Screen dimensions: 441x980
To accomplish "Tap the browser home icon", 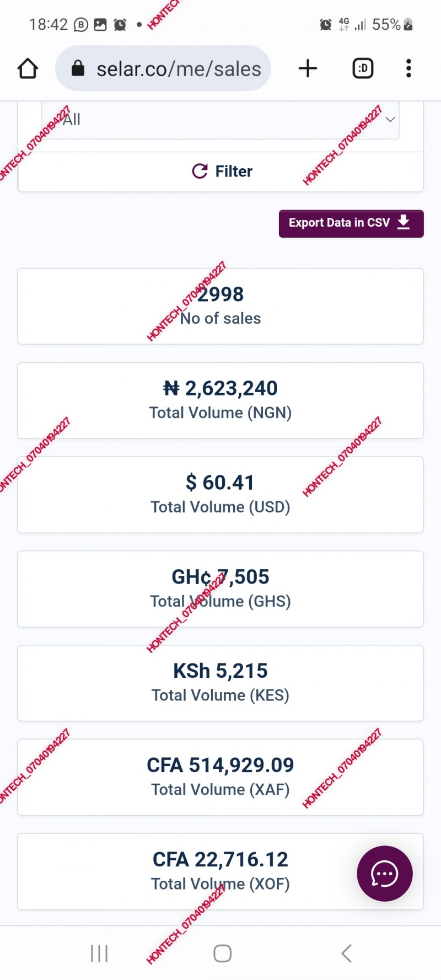I will point(28,69).
